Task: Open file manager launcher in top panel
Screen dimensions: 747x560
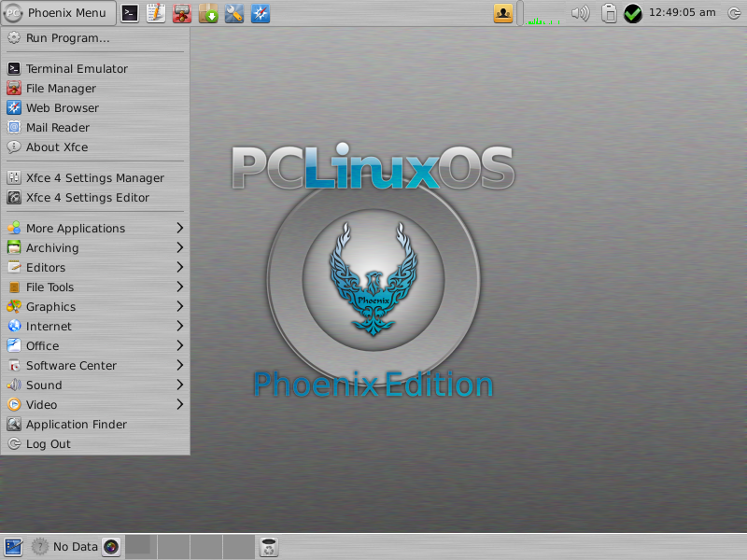Action: click(x=181, y=13)
